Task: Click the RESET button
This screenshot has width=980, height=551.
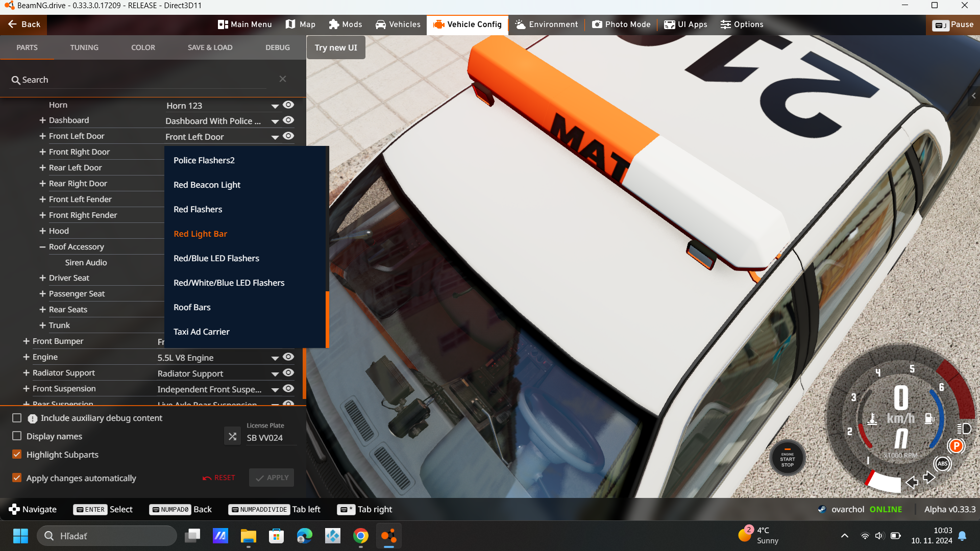Action: pos(219,478)
